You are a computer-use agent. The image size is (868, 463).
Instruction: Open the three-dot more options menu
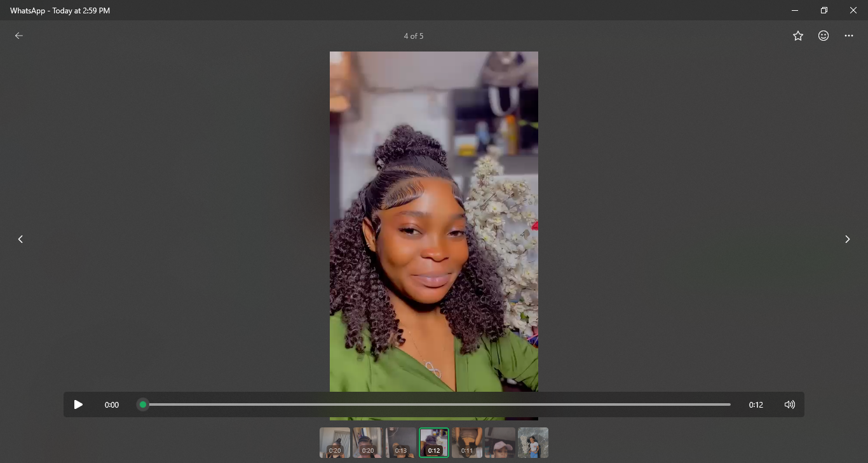click(x=849, y=36)
